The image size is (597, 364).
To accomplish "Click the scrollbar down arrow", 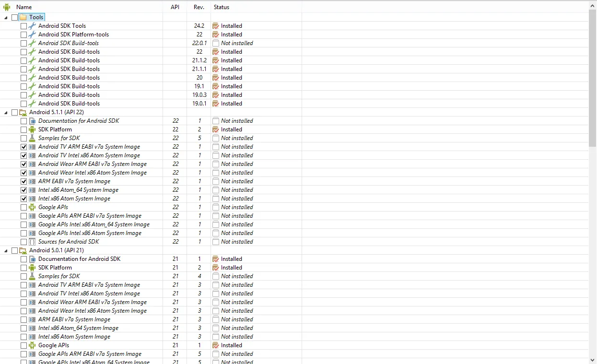I will point(593,359).
